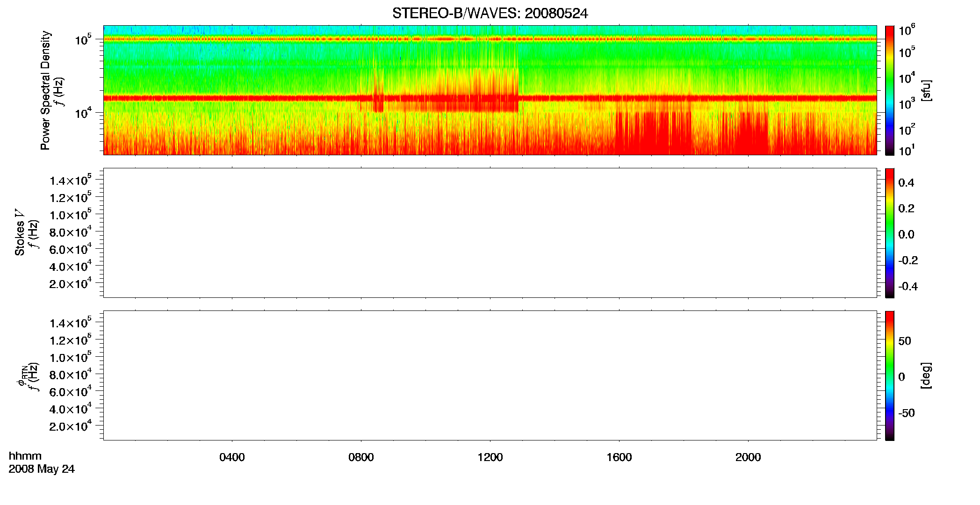Click the empty Stokes V plot panel
The image size is (980, 505).
pyautogui.click(x=490, y=233)
